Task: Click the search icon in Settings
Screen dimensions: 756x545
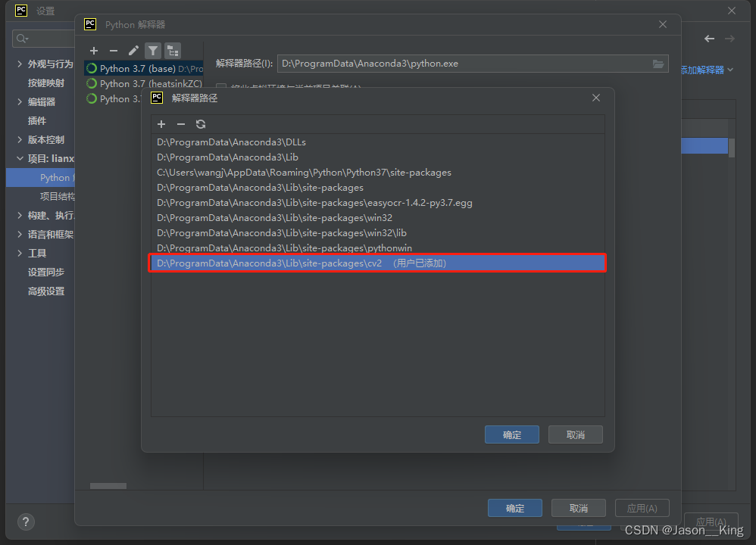Action: (x=22, y=39)
